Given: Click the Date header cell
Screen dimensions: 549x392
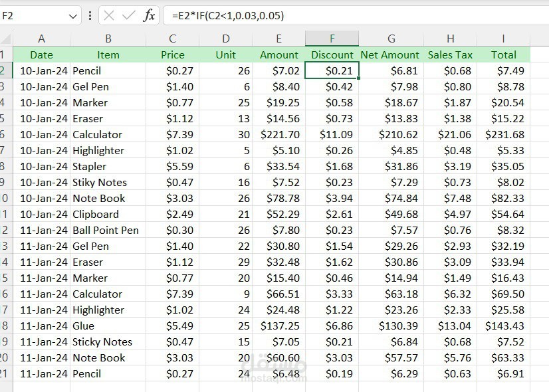Looking at the screenshot, I should click(42, 54).
